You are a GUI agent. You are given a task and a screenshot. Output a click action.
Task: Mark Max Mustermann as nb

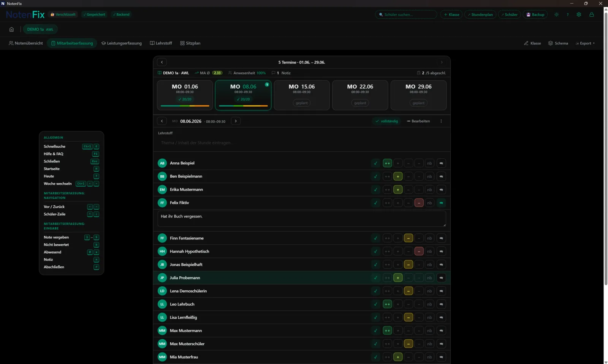[x=429, y=331]
